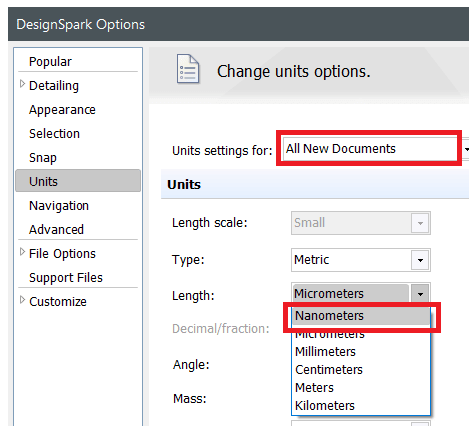
Task: Select File Options in the sidebar
Action: [62, 254]
